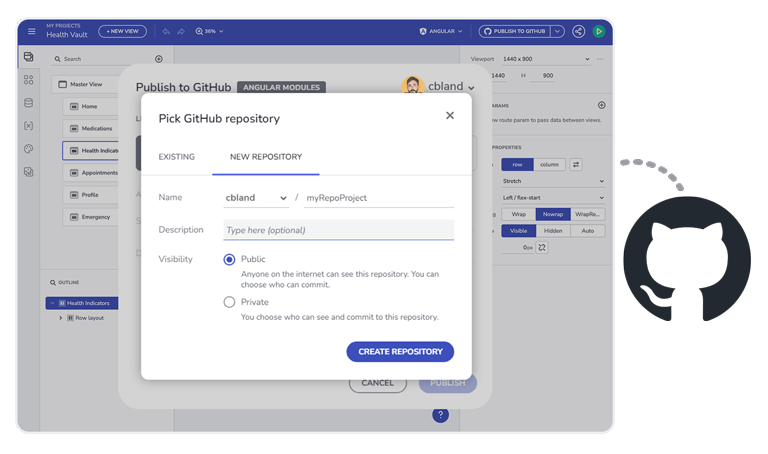Toggle the row layout direction option

point(517,164)
